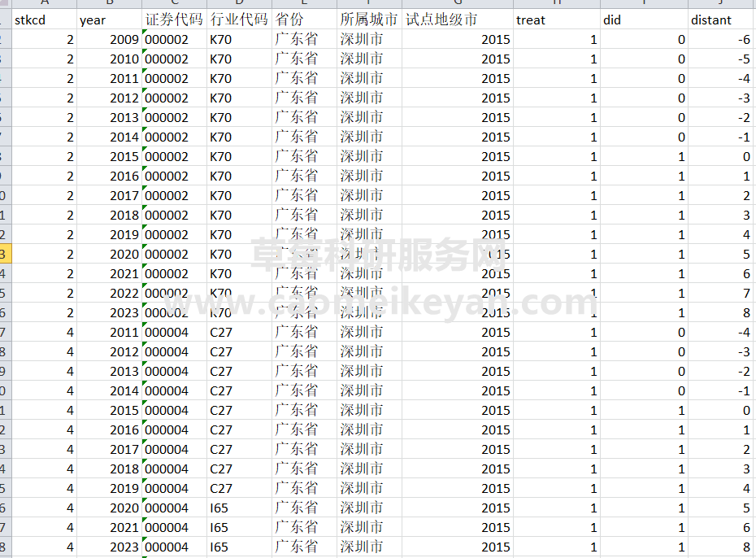Select distant cell with value -6
Image resolution: width=756 pixels, height=558 pixels.
coord(722,40)
